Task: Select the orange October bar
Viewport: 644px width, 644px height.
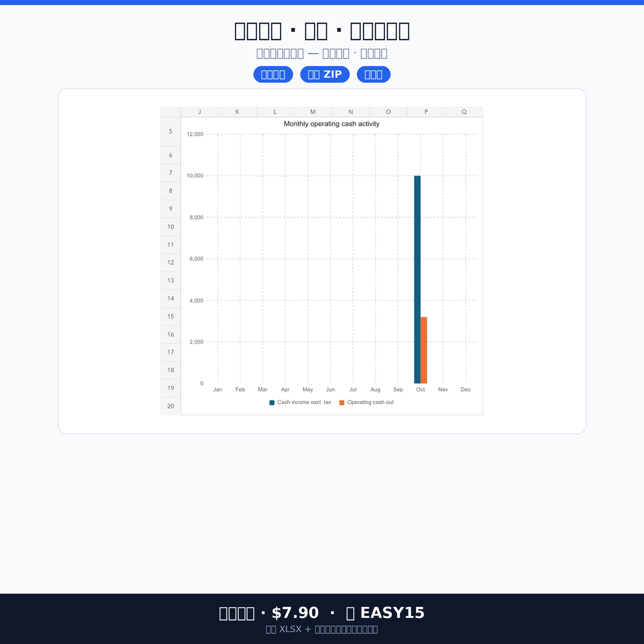Action: click(424, 350)
